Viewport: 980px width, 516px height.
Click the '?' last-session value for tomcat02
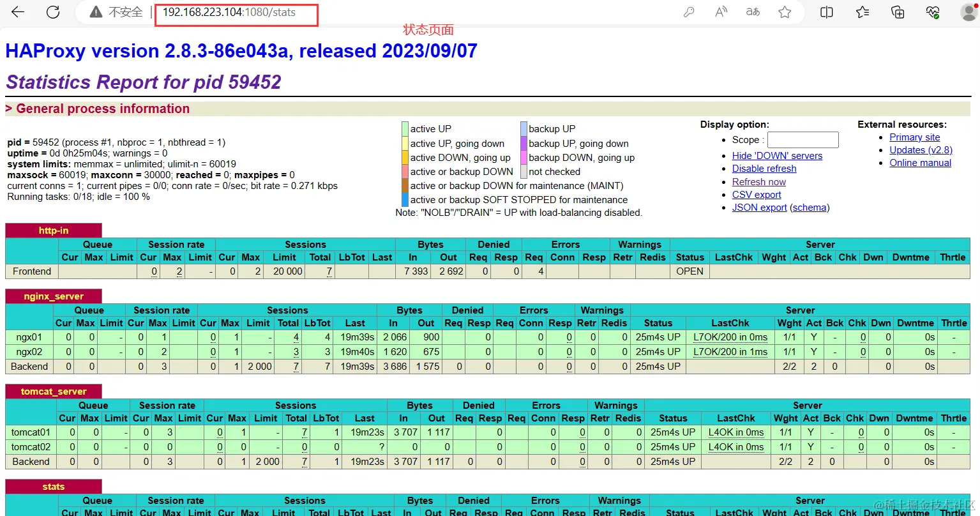click(382, 447)
